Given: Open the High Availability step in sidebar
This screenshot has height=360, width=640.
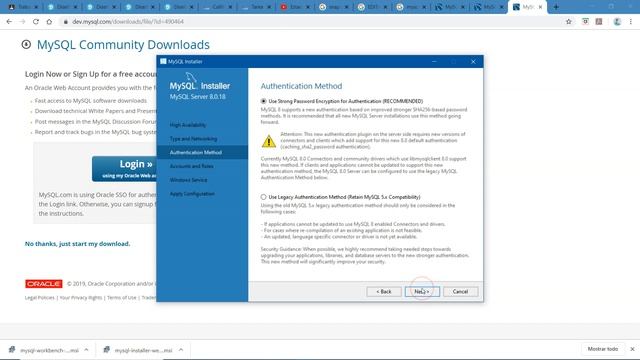Looking at the screenshot, I should pos(188,125).
